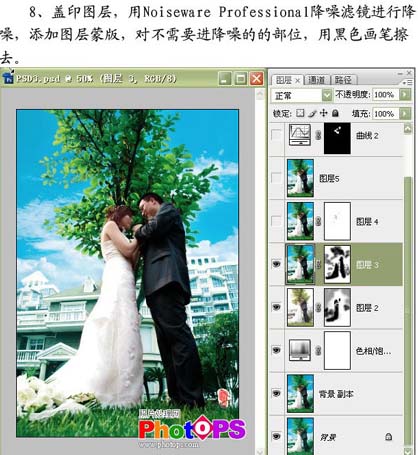Click the 不透明度 100% value field

pyautogui.click(x=385, y=95)
